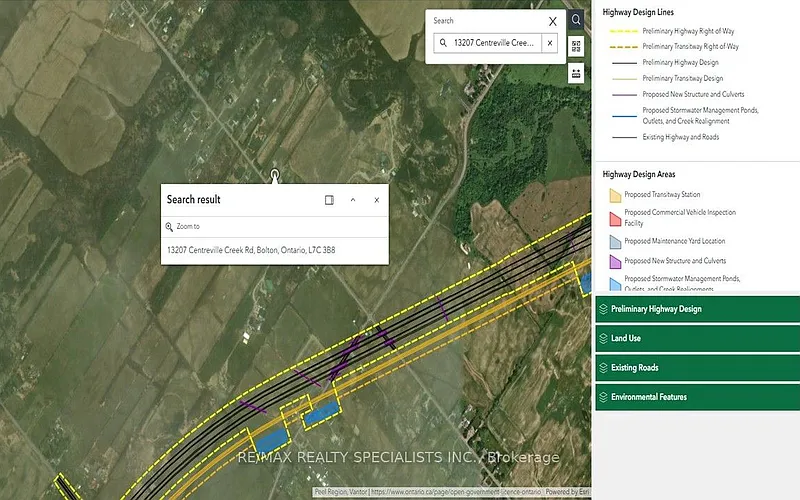Clear the search input text
Image resolution: width=800 pixels, height=500 pixels.
[x=549, y=43]
